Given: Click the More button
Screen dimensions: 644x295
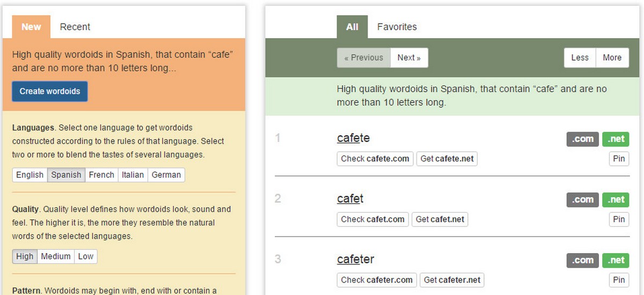Looking at the screenshot, I should (x=612, y=58).
